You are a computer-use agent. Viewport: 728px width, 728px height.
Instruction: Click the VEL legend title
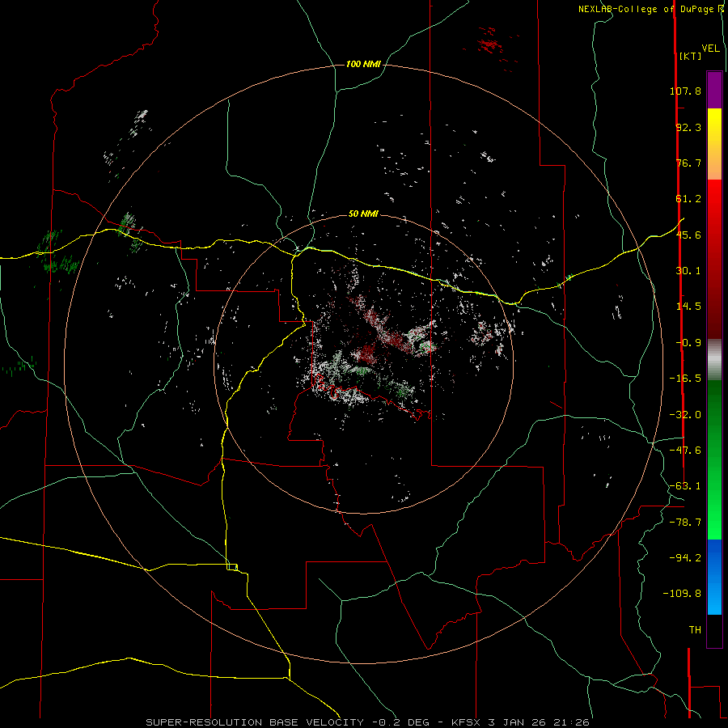tap(711, 49)
